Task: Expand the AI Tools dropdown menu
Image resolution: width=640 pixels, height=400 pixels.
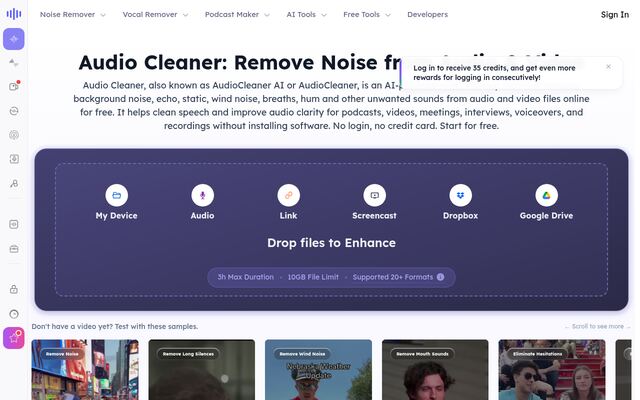Action: point(307,15)
